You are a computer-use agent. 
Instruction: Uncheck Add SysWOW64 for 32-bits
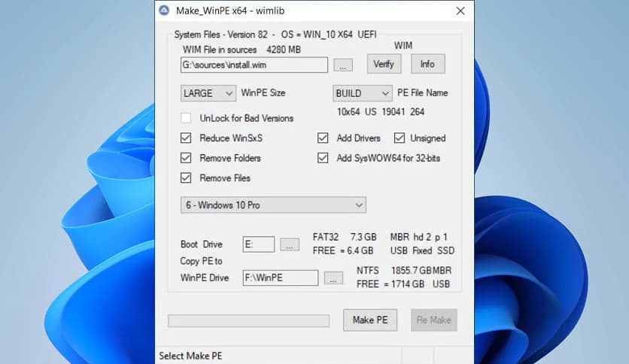pyautogui.click(x=323, y=158)
